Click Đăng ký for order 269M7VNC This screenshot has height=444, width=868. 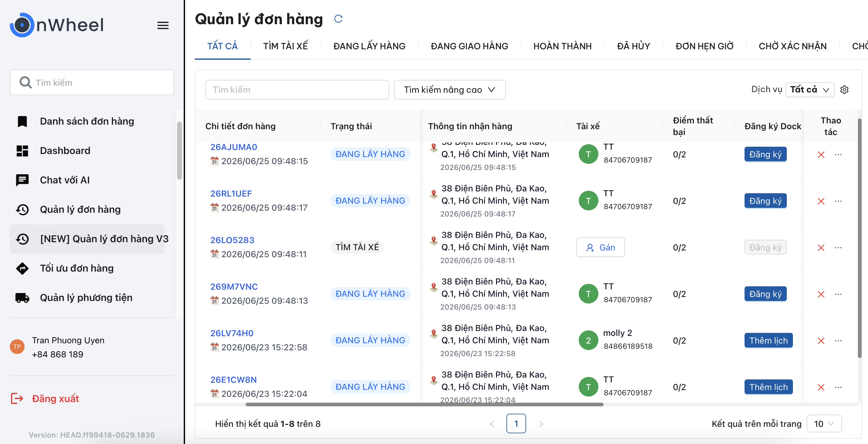[x=765, y=294]
